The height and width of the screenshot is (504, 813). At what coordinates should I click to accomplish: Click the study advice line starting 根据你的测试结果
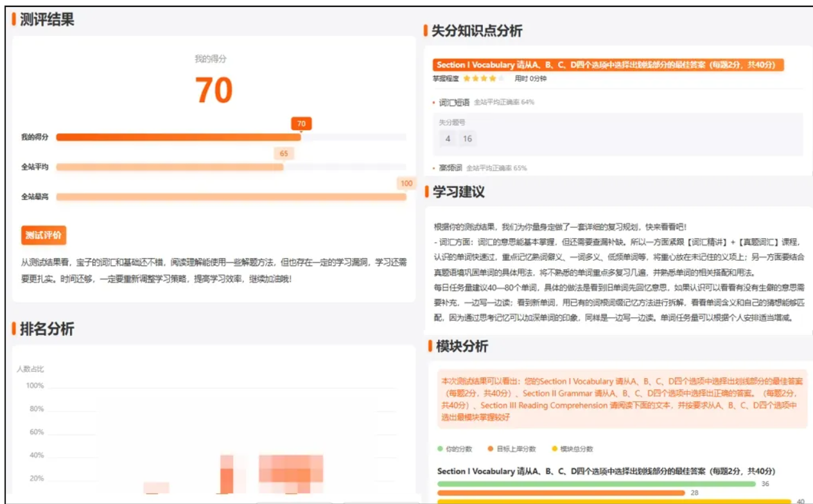pos(560,227)
